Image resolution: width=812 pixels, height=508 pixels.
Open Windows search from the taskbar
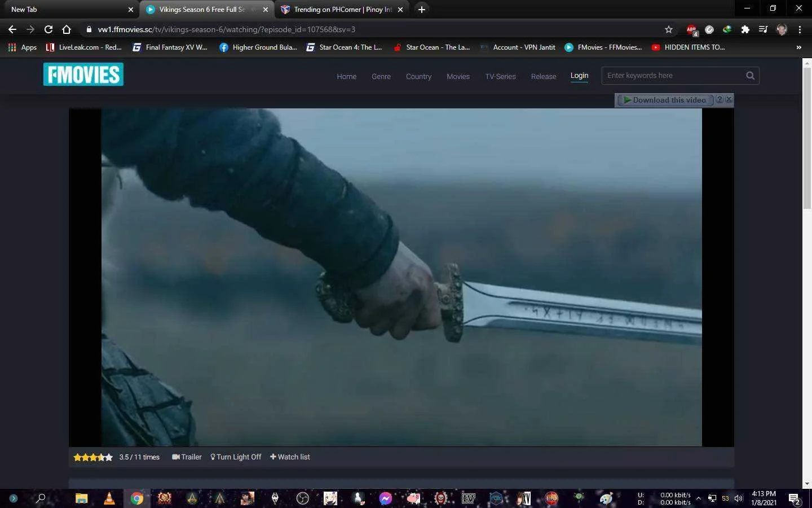pyautogui.click(x=41, y=498)
